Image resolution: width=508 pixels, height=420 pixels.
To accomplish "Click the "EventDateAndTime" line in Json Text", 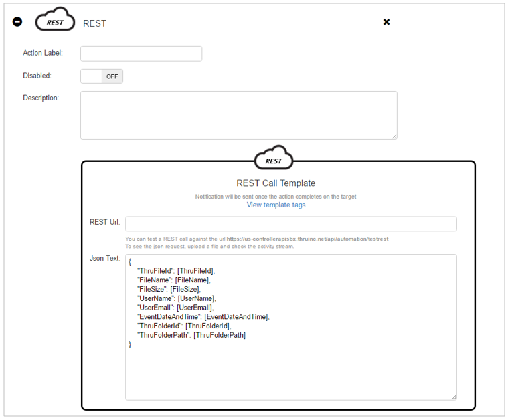I will [x=203, y=317].
